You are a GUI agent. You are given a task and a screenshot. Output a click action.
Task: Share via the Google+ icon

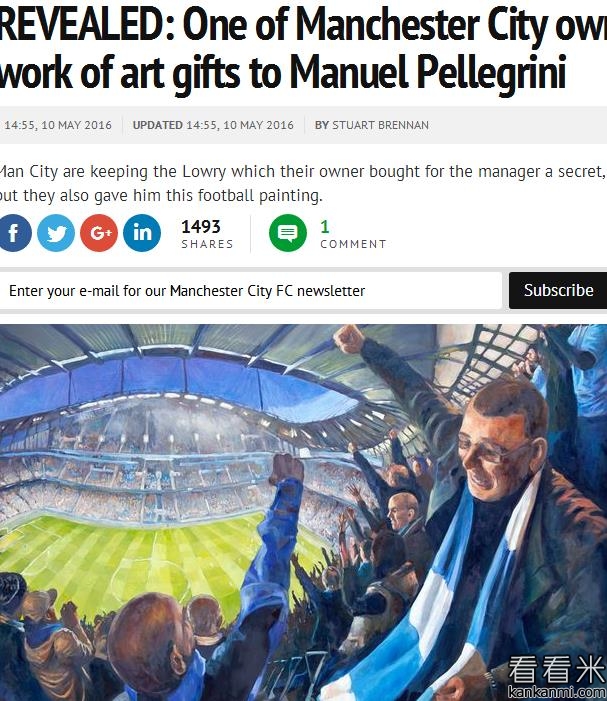(99, 233)
